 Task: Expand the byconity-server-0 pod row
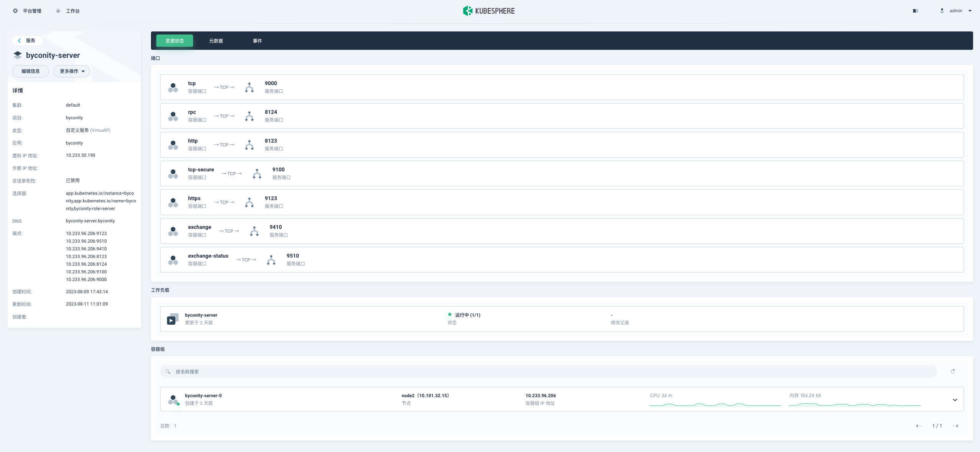point(955,399)
